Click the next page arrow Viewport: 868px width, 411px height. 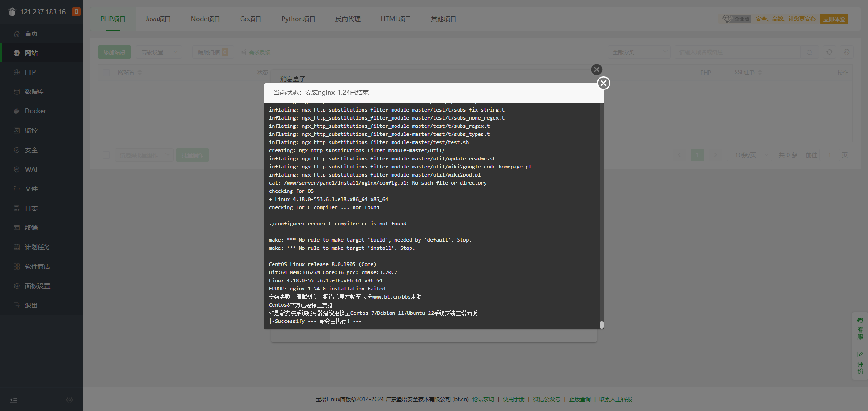tap(715, 155)
